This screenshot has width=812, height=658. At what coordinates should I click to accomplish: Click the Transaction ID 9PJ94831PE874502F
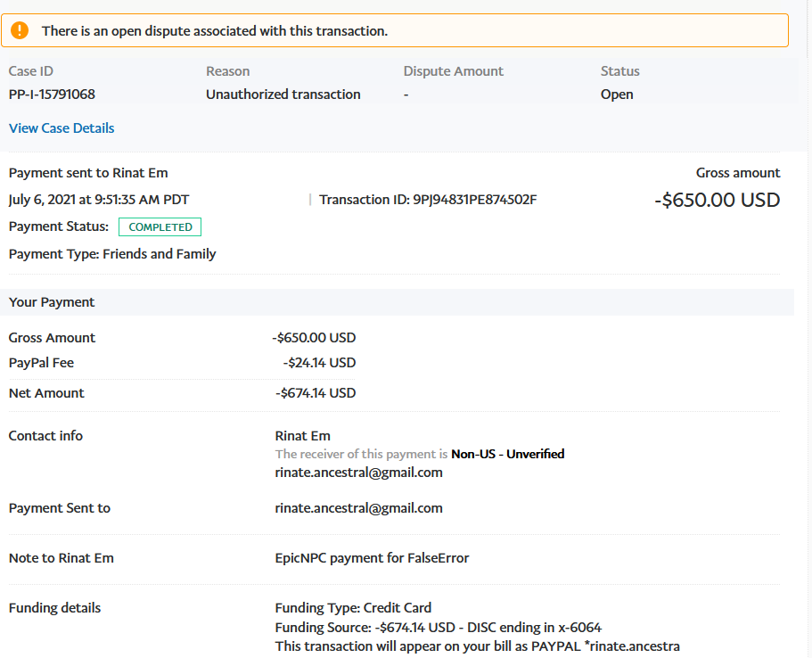pyautogui.click(x=473, y=200)
